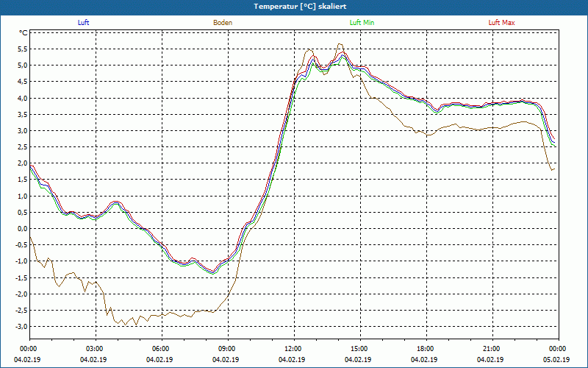
Task: Click the 5,0 y-axis value
Action: click(x=22, y=66)
